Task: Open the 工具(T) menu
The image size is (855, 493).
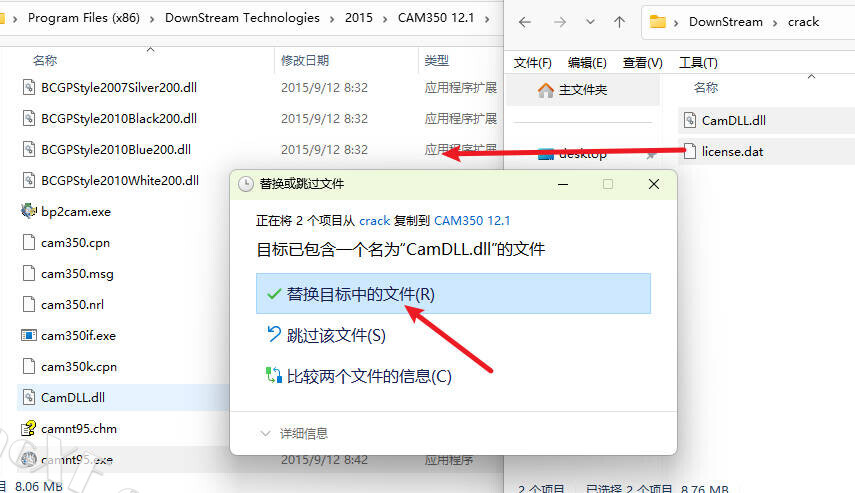Action: (x=698, y=63)
